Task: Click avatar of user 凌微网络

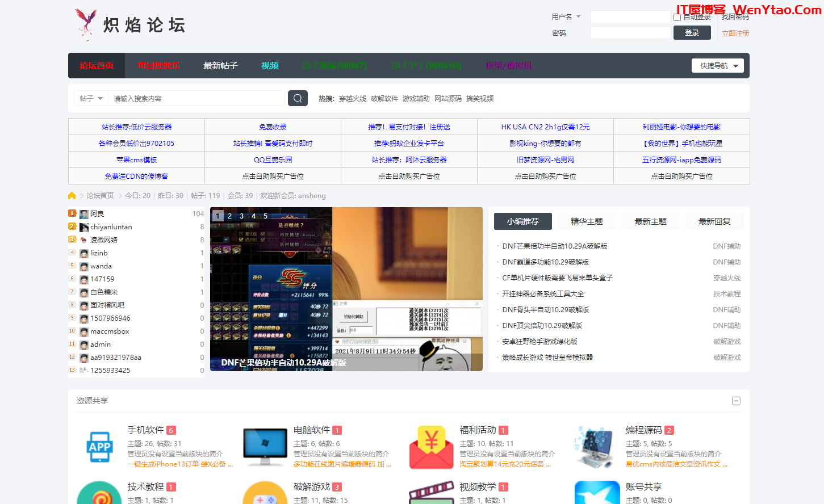Action: [84, 240]
